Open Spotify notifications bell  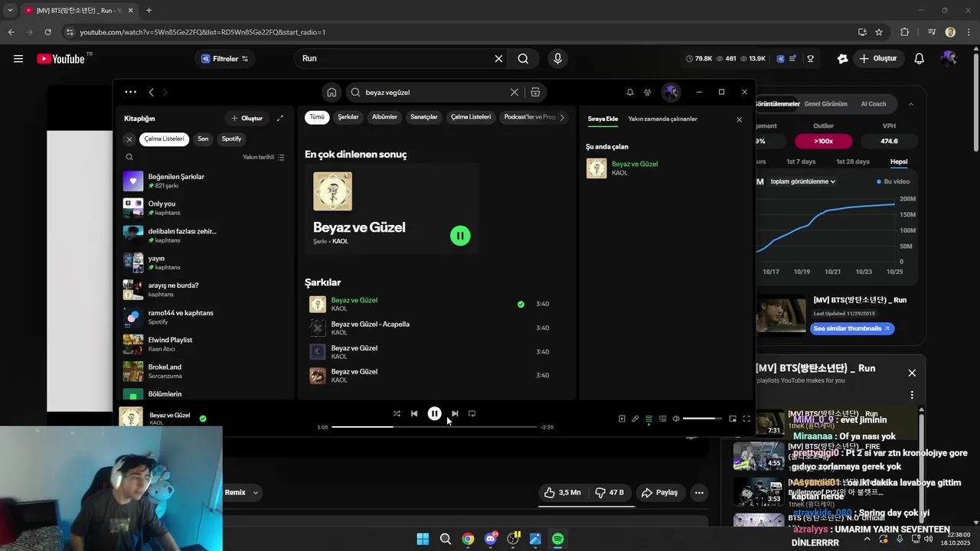[x=630, y=92]
